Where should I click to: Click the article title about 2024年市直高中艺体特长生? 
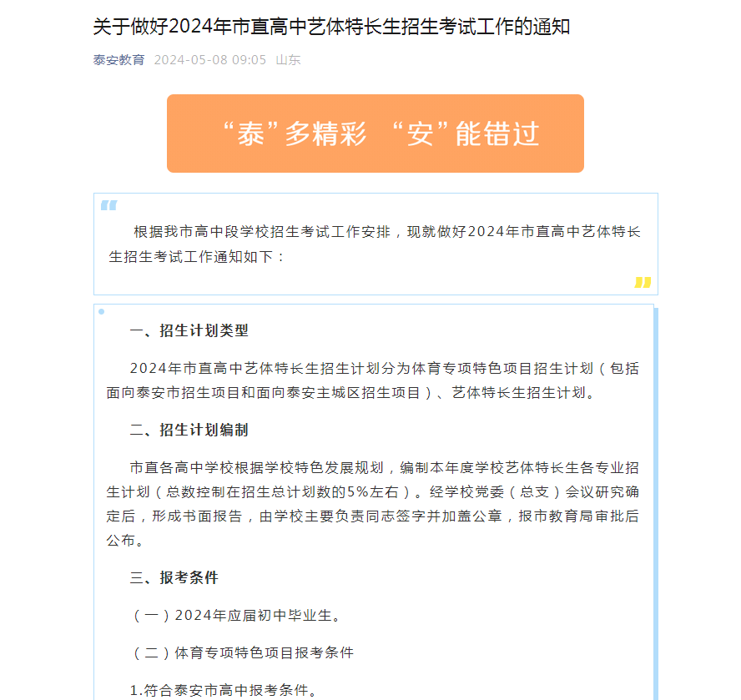point(331,27)
